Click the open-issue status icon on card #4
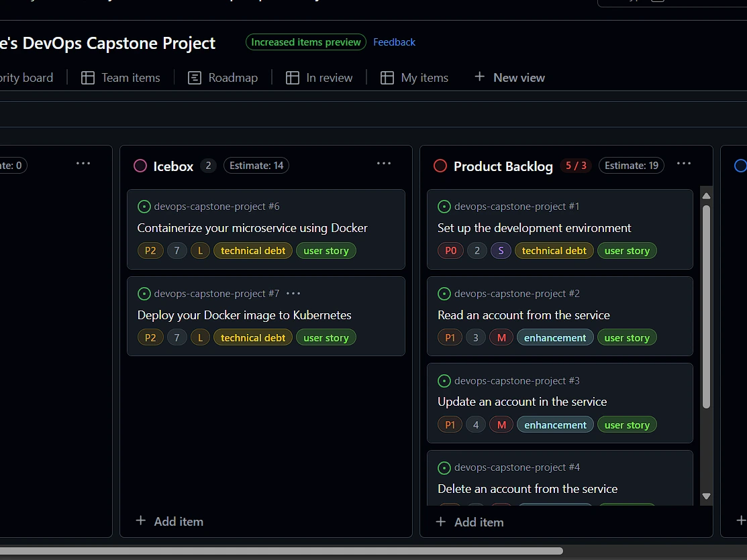Viewport: 747px width, 560px height. click(x=444, y=467)
